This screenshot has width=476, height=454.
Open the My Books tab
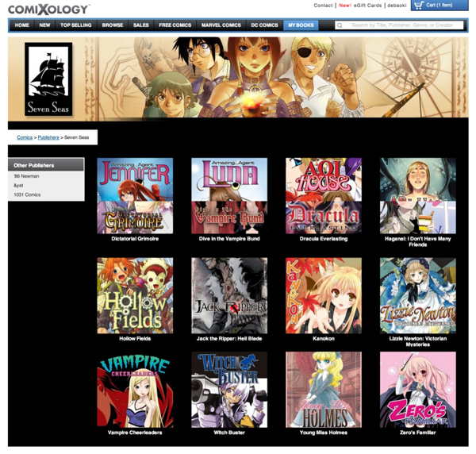[x=301, y=25]
